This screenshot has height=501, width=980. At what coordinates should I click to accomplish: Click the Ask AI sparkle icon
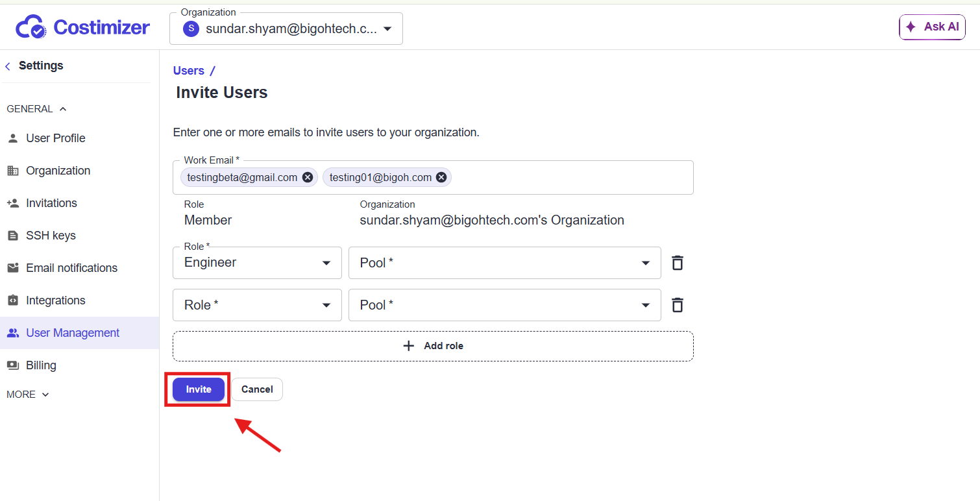click(x=911, y=27)
